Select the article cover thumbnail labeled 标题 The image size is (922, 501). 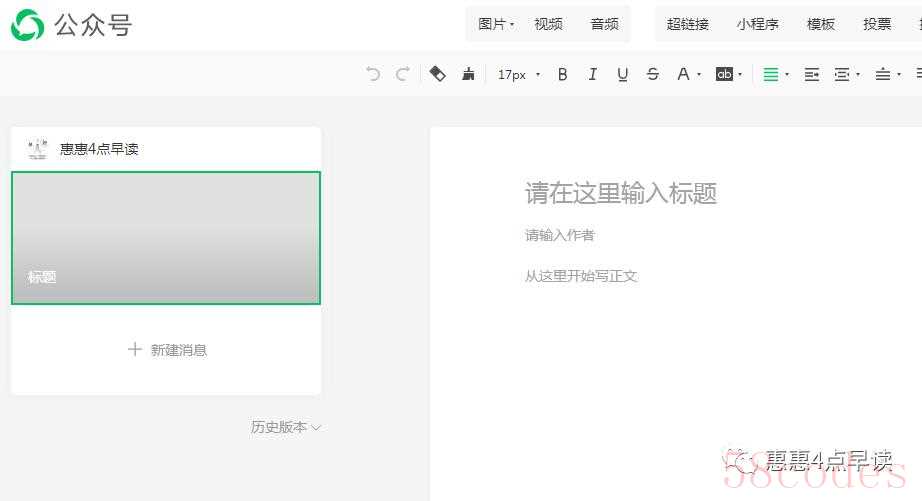[x=166, y=238]
